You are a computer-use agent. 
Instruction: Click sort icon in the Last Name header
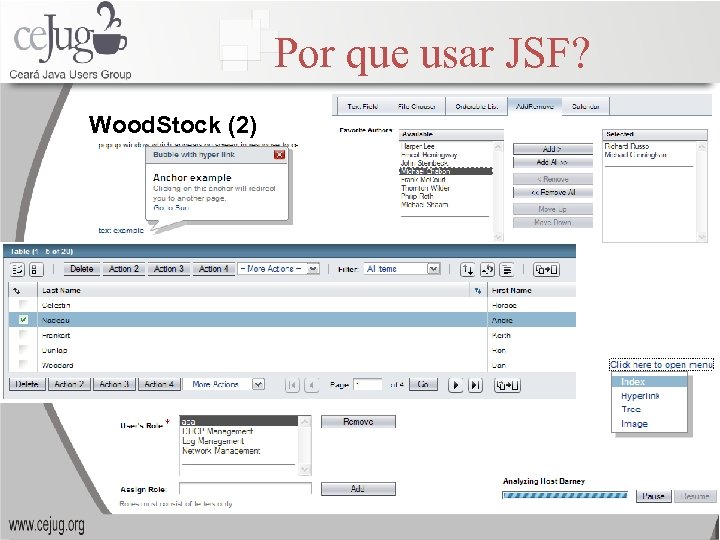pyautogui.click(x=478, y=291)
